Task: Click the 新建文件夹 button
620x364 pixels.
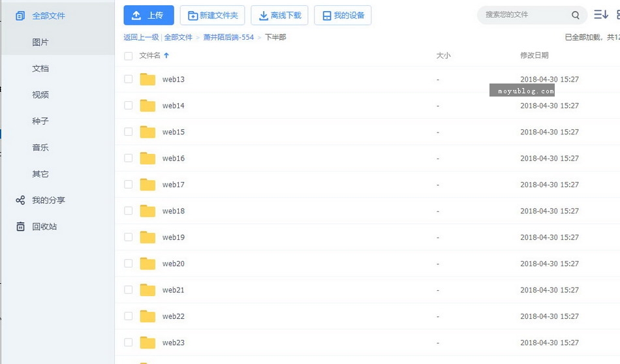Action: (212, 15)
